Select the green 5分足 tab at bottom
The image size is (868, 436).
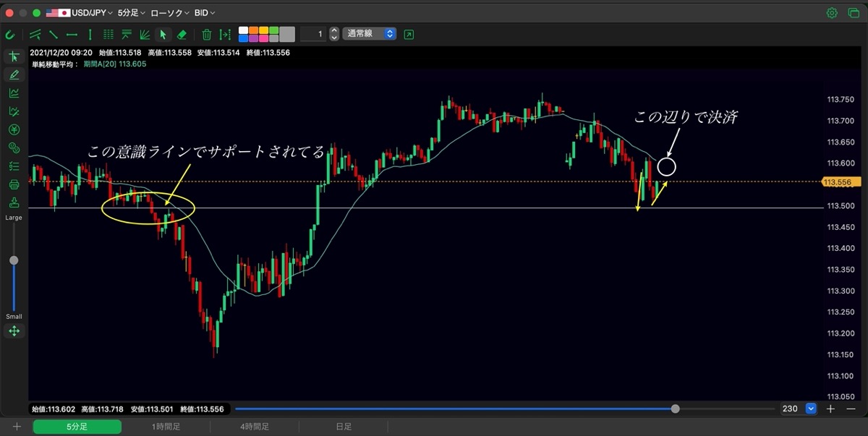point(77,427)
